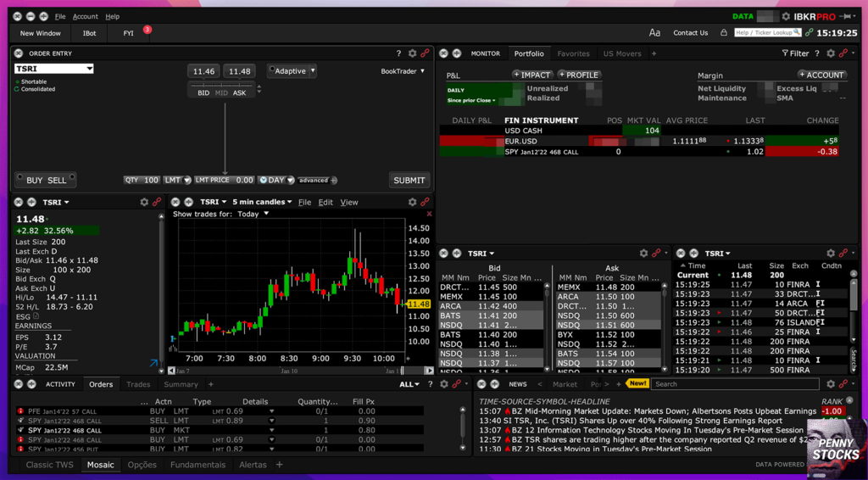Select the SELL radio option
Image resolution: width=868 pixels, height=480 pixels.
coord(60,180)
